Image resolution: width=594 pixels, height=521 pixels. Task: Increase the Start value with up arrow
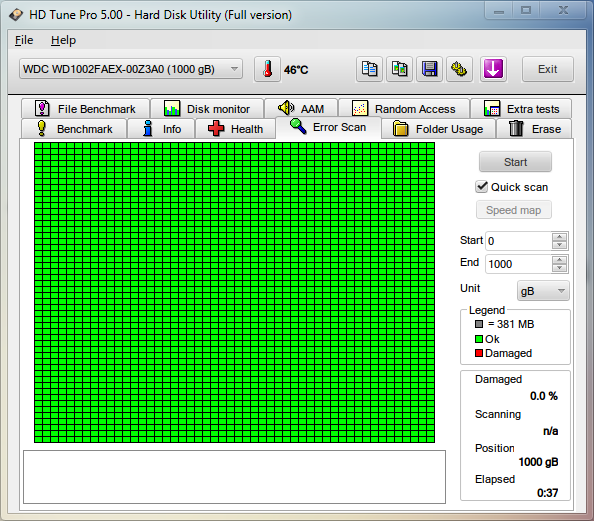click(560, 237)
